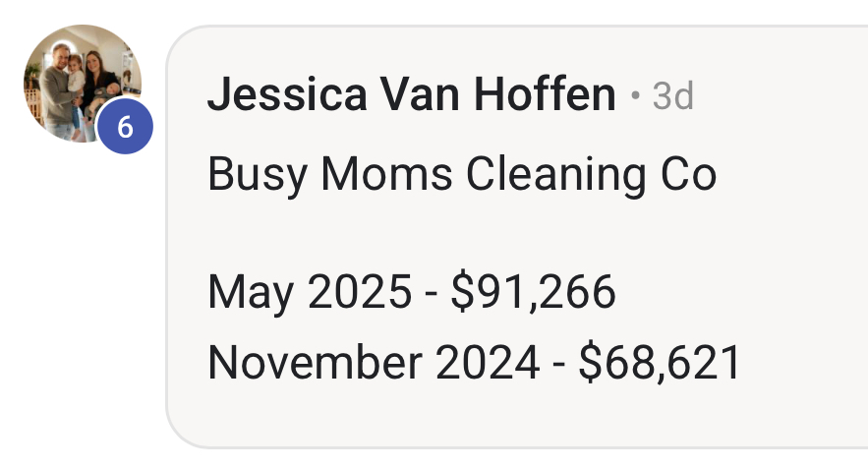Click the text May 2025
Screen dimensions: 868x469
(310, 292)
